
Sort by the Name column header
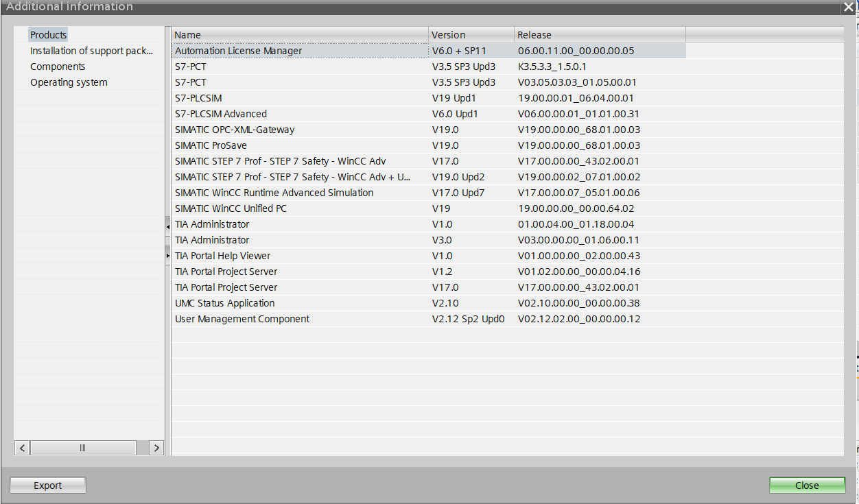tap(300, 35)
